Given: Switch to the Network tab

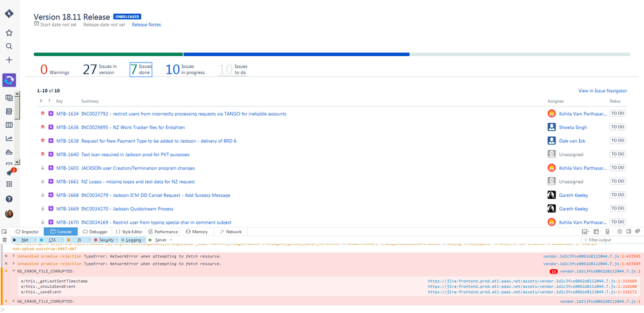Looking at the screenshot, I should [231, 232].
